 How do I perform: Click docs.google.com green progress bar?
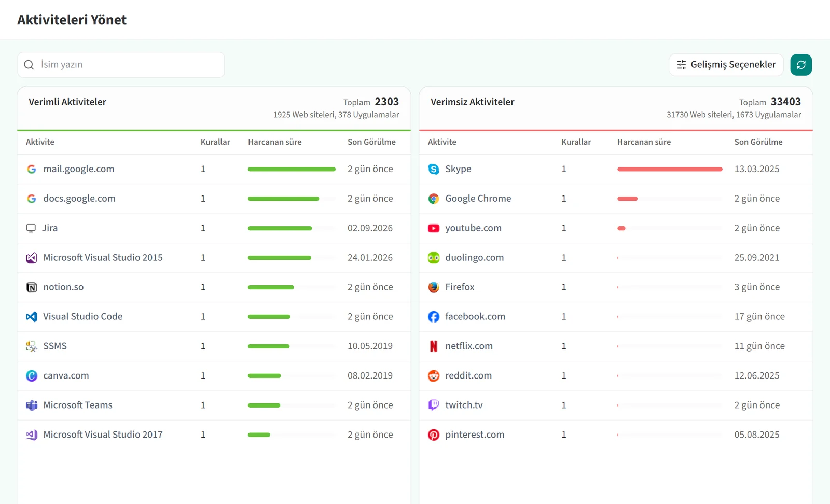283,199
